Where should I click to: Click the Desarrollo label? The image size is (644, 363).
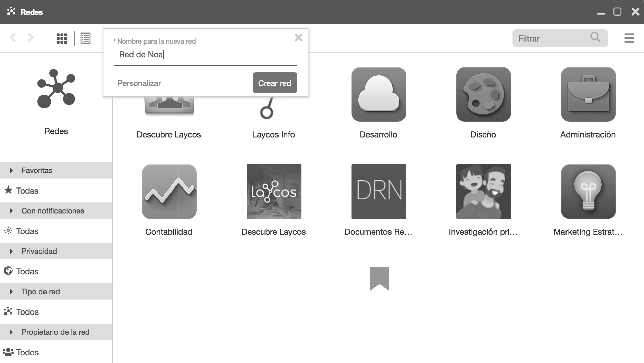point(378,135)
